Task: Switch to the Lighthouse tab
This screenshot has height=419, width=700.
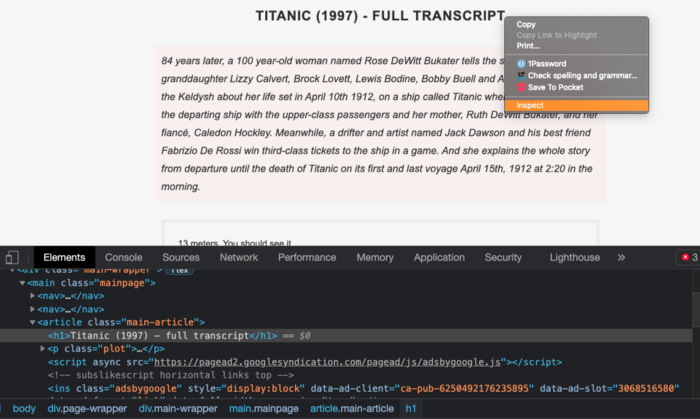Action: pyautogui.click(x=575, y=257)
